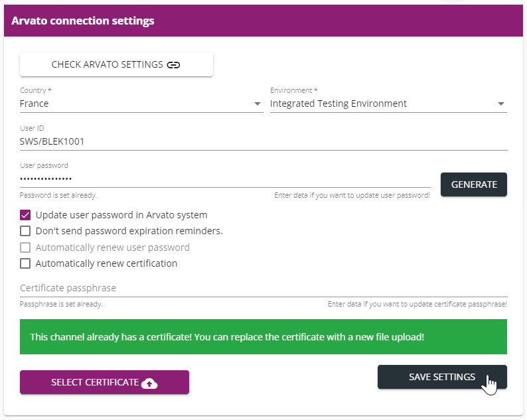This screenshot has height=420, width=527.
Task: Click the Certificate passphrase field
Action: (x=263, y=288)
